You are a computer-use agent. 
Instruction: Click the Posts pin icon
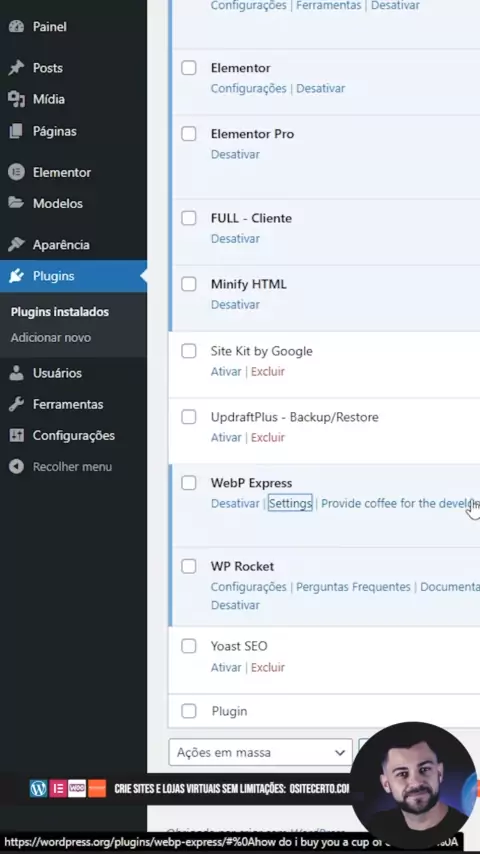coord(16,68)
